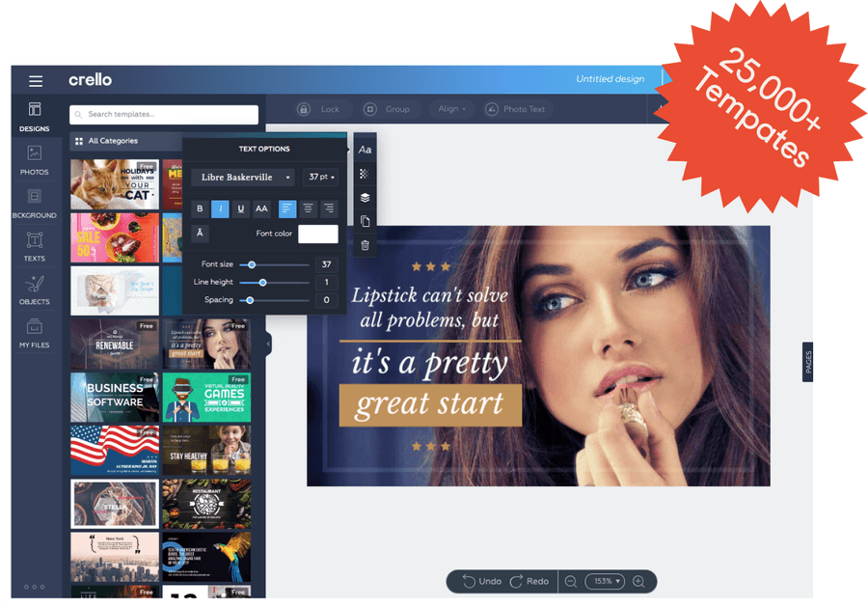Screen dimensions: 868x608
Task: Open the Libre Baskerville font dropdown
Action: [243, 178]
